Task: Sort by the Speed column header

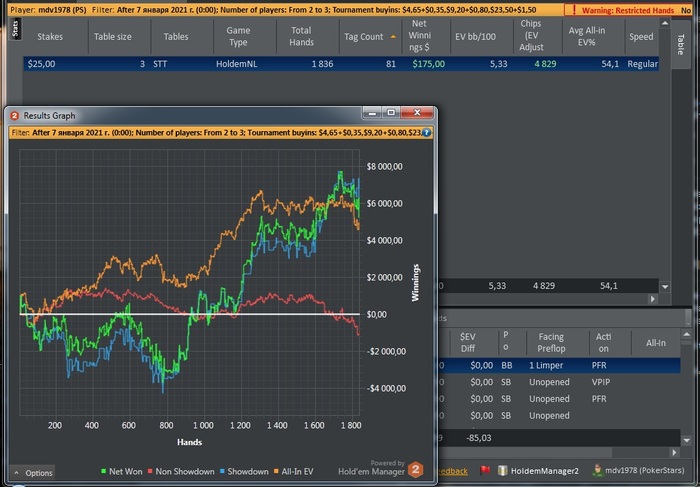Action: [641, 37]
